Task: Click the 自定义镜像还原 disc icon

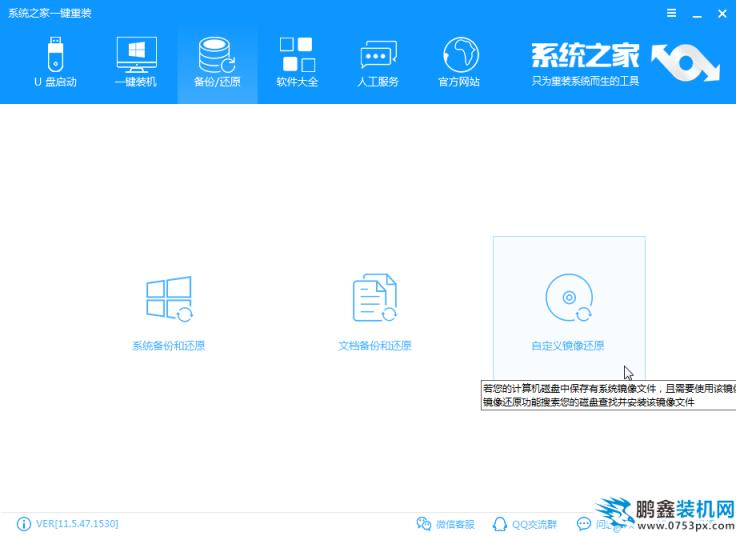Action: (x=569, y=298)
